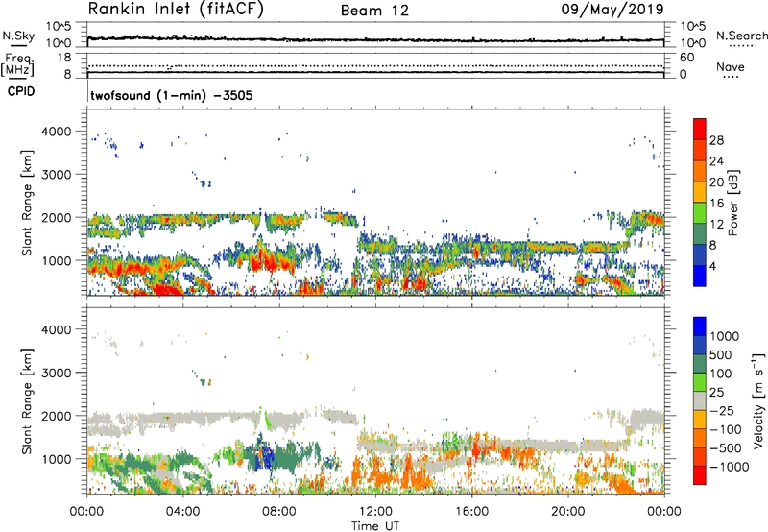The width and height of the screenshot is (768, 532).
Task: Click the '16:00' time tick label
Action: [x=471, y=512]
